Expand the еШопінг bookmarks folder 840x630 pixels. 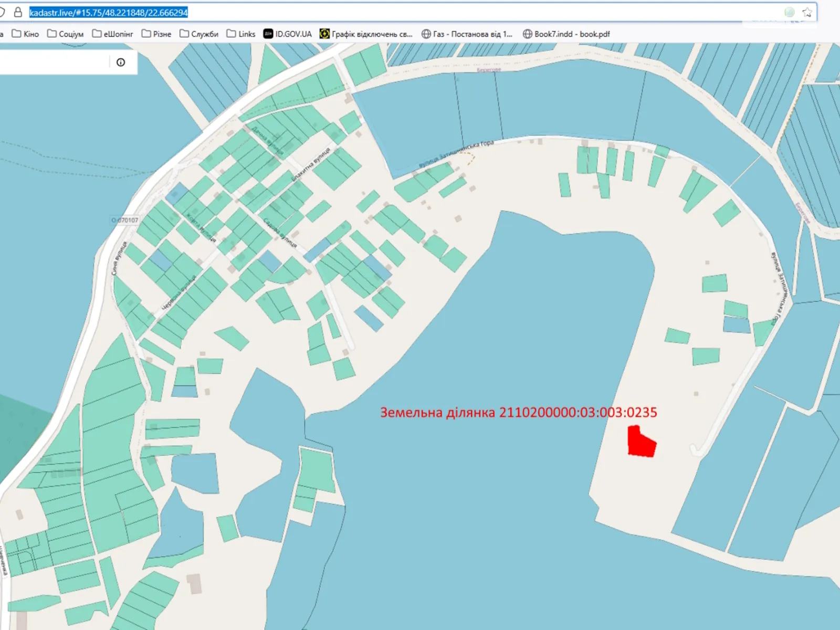112,34
